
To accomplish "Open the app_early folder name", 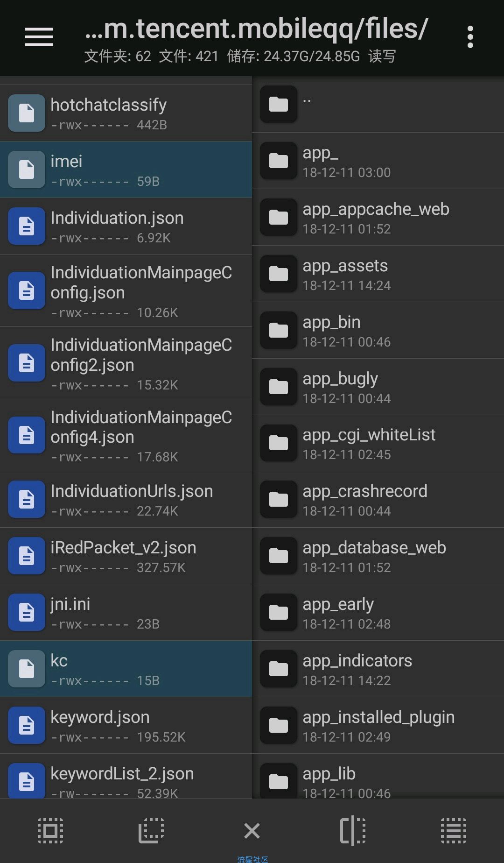I will [338, 605].
